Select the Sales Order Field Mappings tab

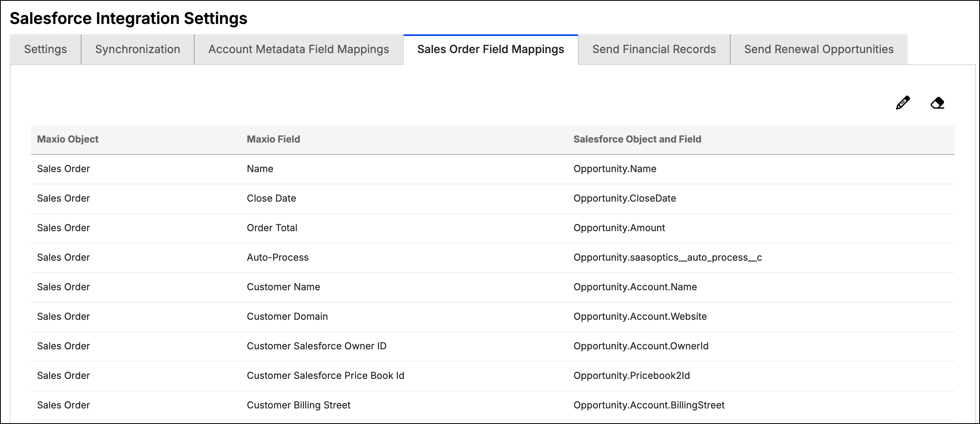pos(491,50)
